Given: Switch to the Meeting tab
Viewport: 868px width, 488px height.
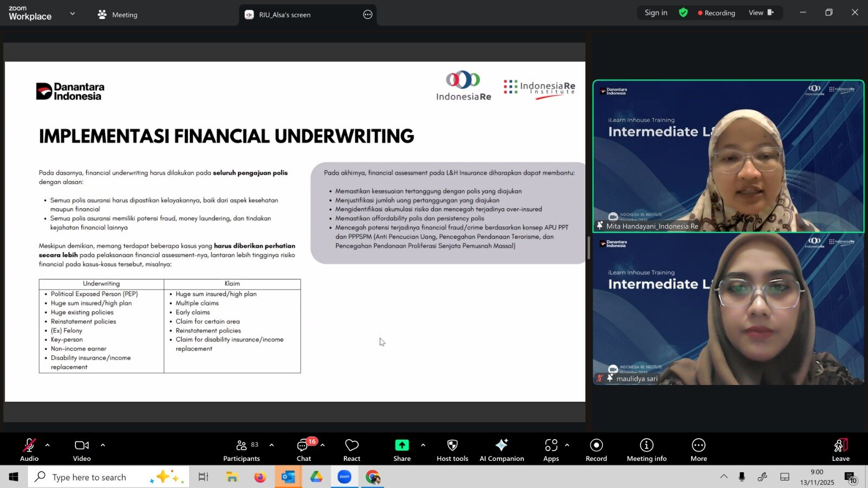Looking at the screenshot, I should 118,15.
